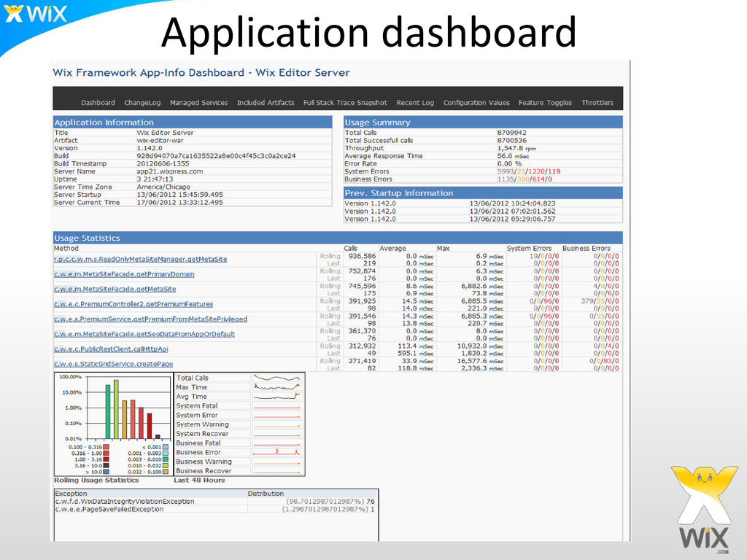Click WixDataIntegrityViolationException row
This screenshot has height=560, width=747.
click(215, 502)
